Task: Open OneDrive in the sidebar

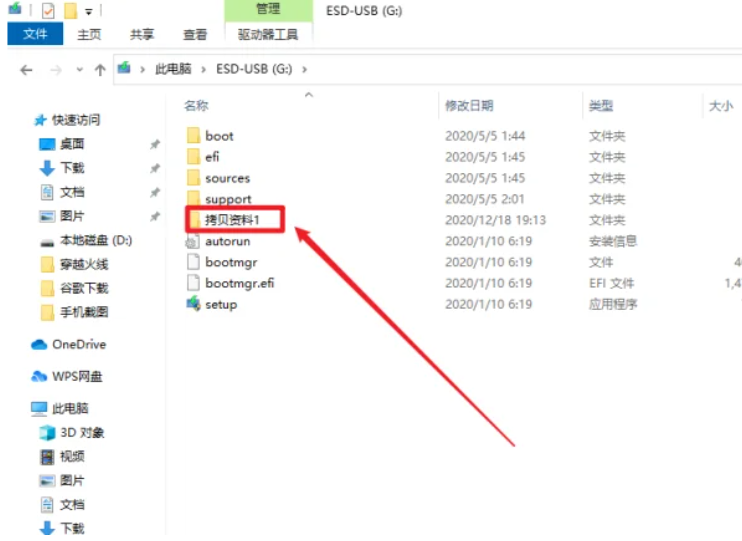Action: point(78,344)
